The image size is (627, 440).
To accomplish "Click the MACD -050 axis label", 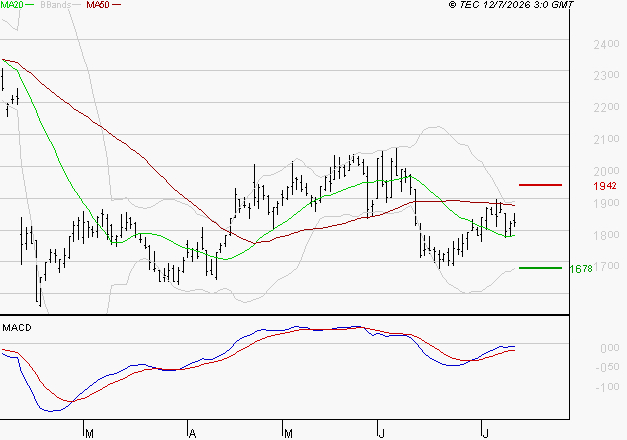I will pos(607,367).
